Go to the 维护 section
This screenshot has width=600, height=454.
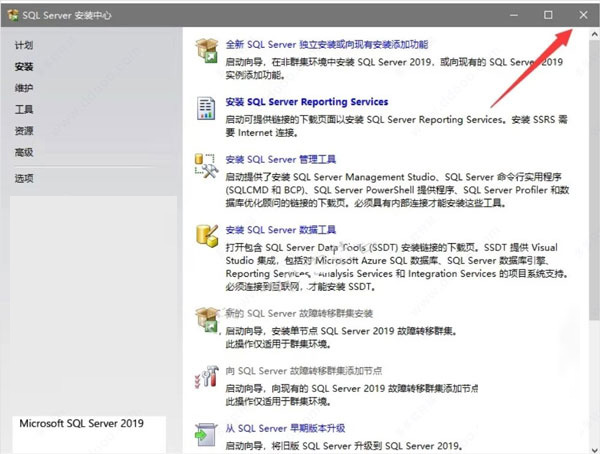(x=24, y=88)
